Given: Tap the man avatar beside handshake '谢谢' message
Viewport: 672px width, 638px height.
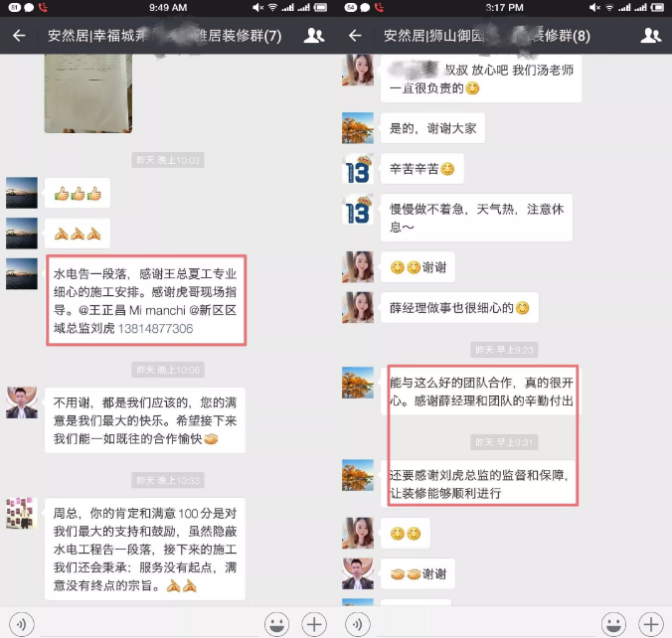Looking at the screenshot, I should click(x=358, y=573).
